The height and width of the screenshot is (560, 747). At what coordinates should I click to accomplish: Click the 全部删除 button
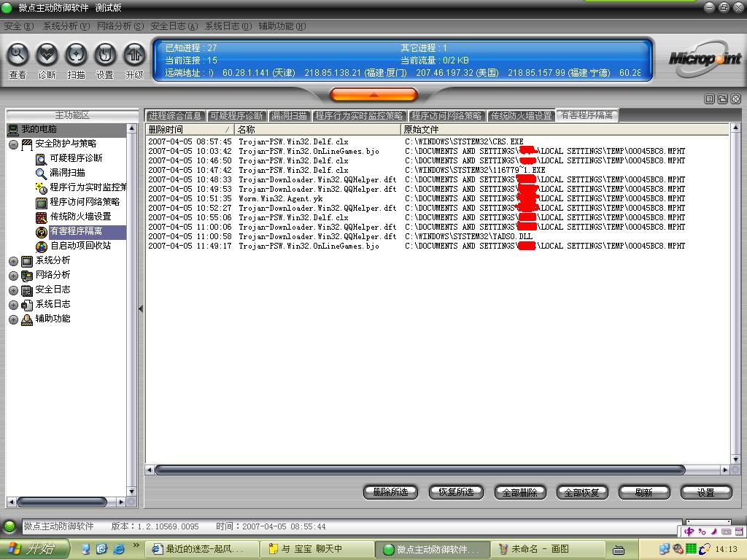click(519, 492)
